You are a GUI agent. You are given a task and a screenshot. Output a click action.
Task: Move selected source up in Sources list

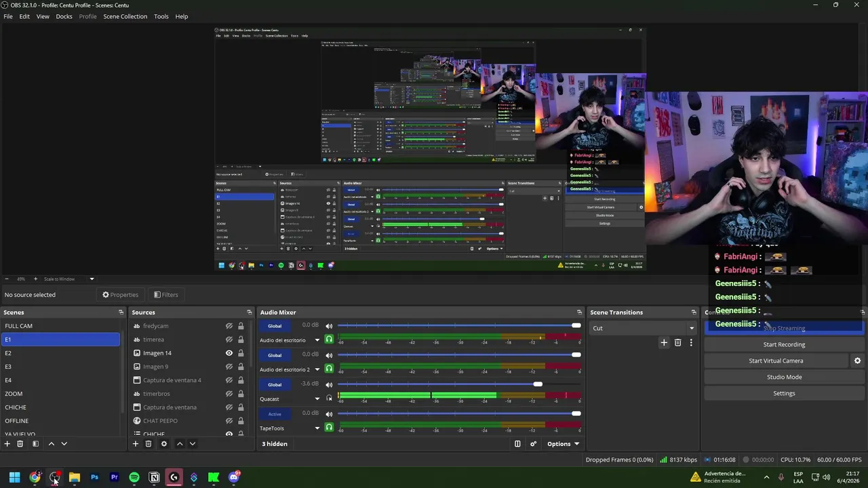pyautogui.click(x=179, y=444)
